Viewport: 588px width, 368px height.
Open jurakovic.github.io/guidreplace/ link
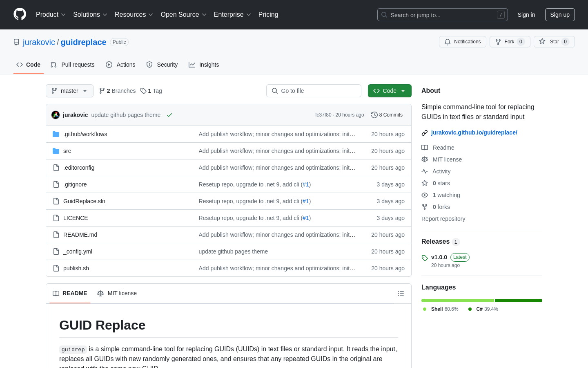click(x=474, y=132)
